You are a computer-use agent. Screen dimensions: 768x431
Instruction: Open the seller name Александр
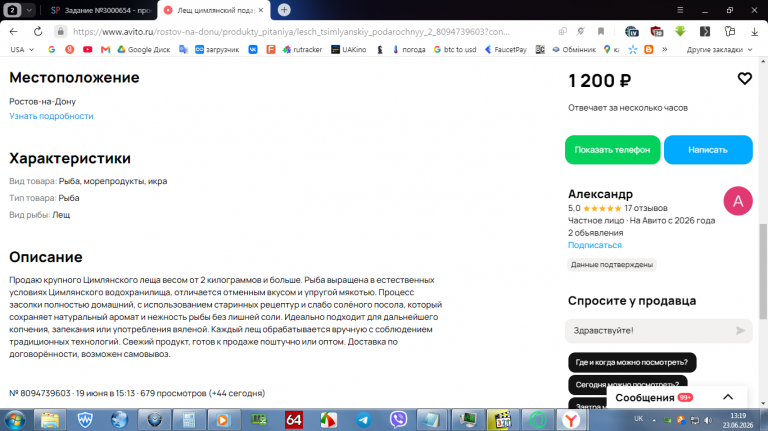[x=600, y=194]
